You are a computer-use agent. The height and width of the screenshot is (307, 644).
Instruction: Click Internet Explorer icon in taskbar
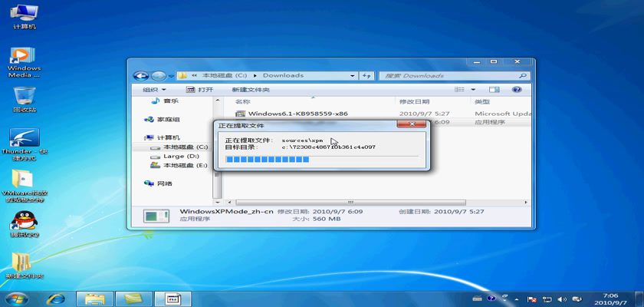(56, 298)
